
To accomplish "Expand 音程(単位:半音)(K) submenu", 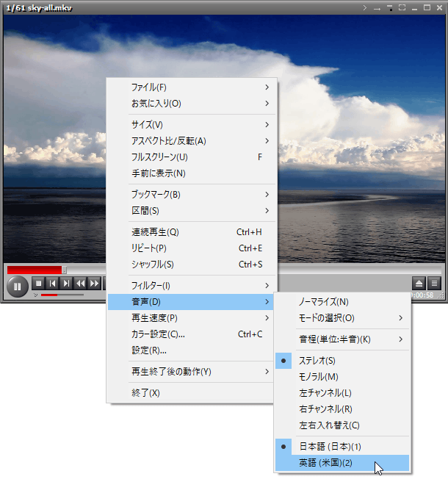I will tap(342, 339).
